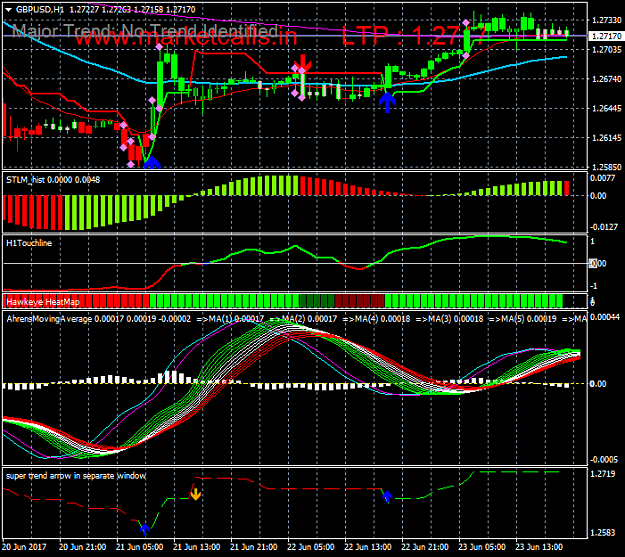Click the 0.00044 value on the Ahrens scale
Image resolution: width=625 pixels, height=557 pixels.
coord(605,317)
